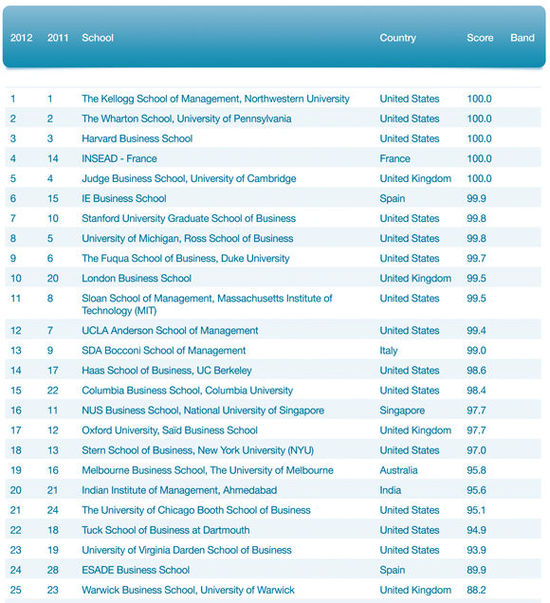Open Indian Institute of Management, Ahmedabad
Viewport: 550px width, 603px height.
[x=179, y=490]
